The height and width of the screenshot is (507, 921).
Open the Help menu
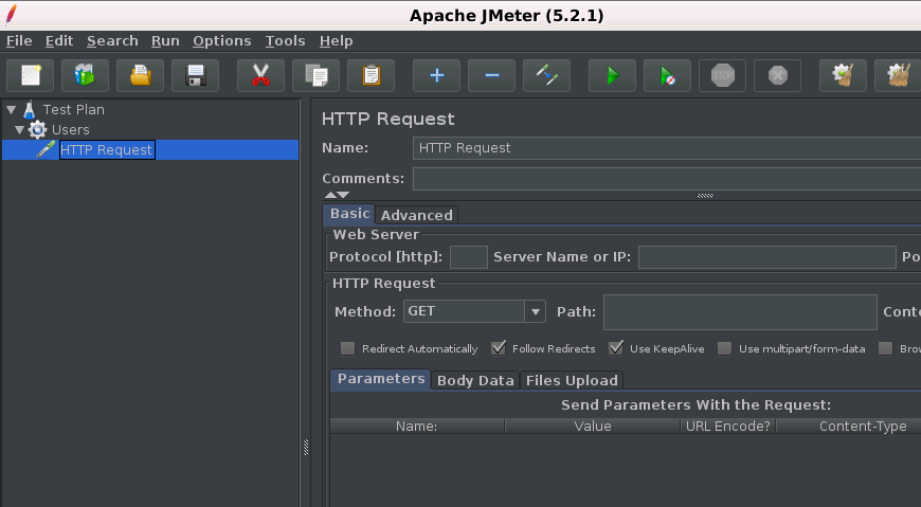coord(336,41)
